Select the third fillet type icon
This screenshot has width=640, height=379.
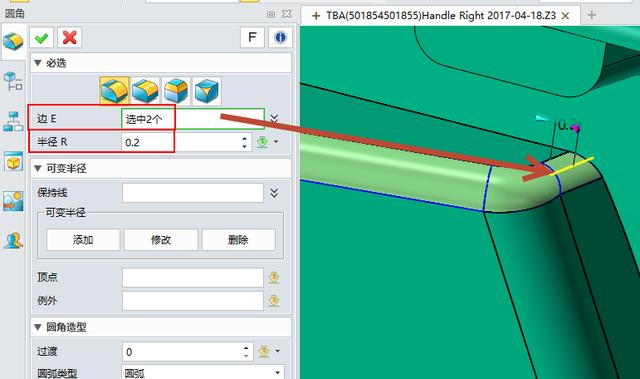(x=176, y=90)
